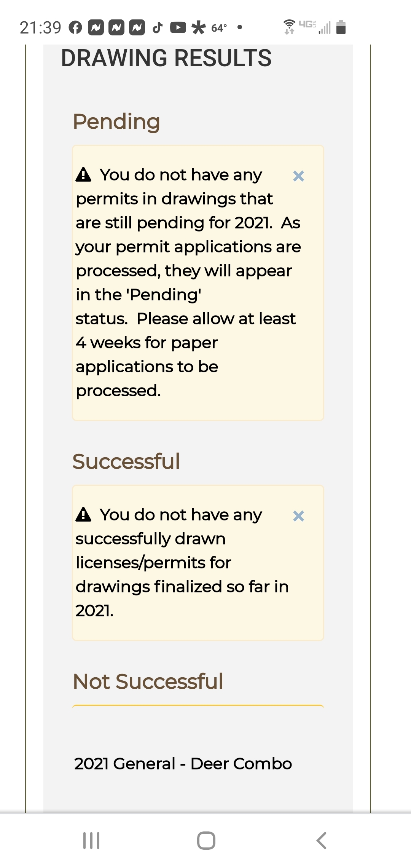Close the Successful drawings alert
Screen dimensions: 411x868
tap(298, 516)
